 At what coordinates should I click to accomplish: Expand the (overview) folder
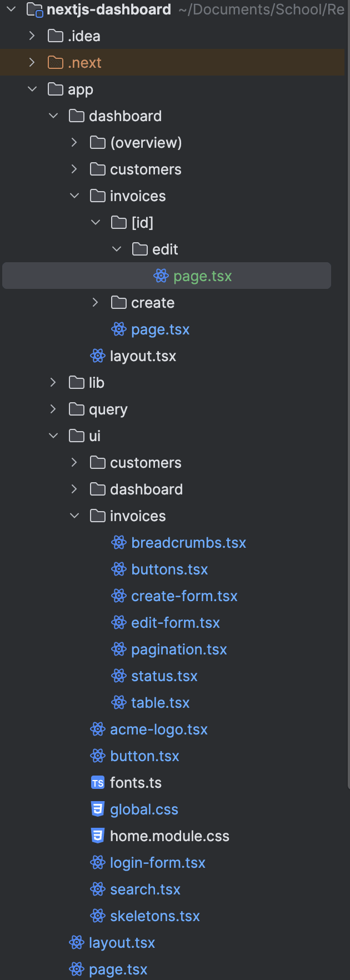click(x=74, y=143)
